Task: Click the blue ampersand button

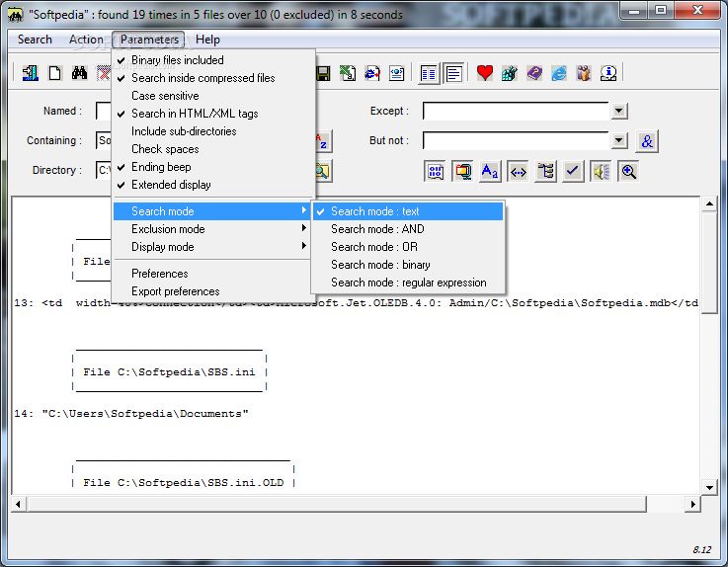Action: 647,140
